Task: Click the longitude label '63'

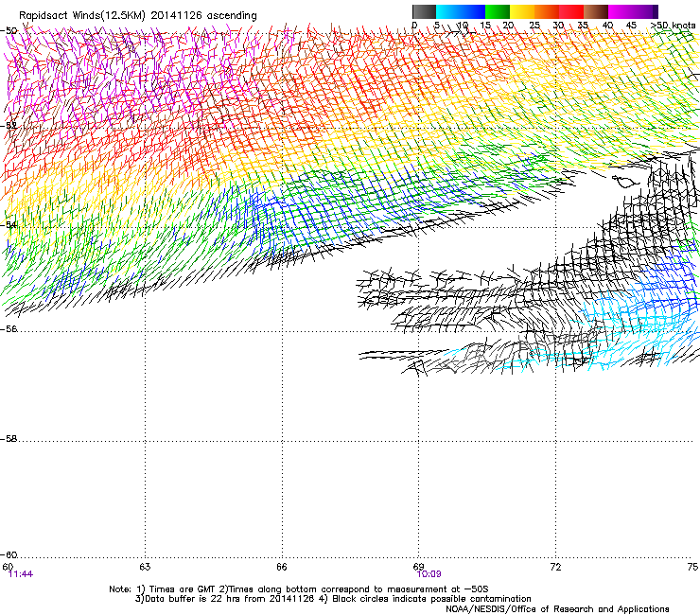Action: tap(145, 567)
